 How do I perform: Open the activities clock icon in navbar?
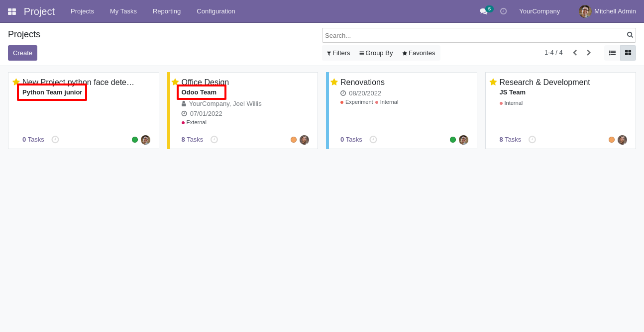click(503, 11)
